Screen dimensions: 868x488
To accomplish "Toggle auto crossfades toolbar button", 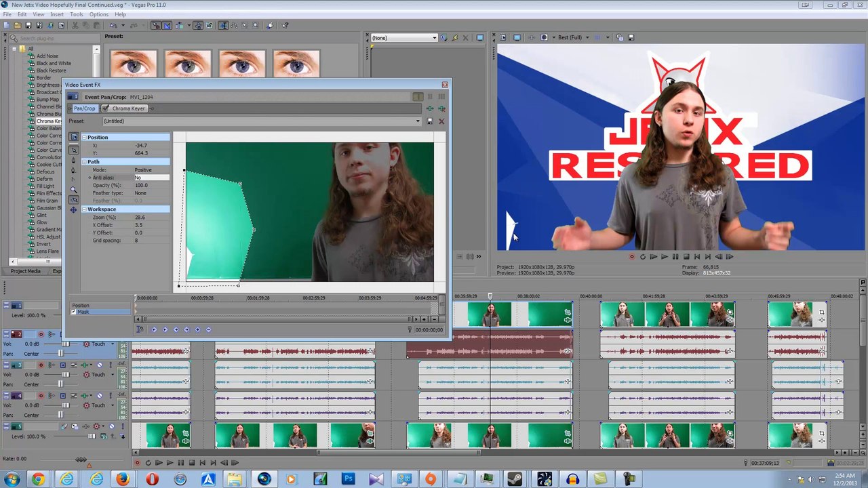I will (167, 26).
